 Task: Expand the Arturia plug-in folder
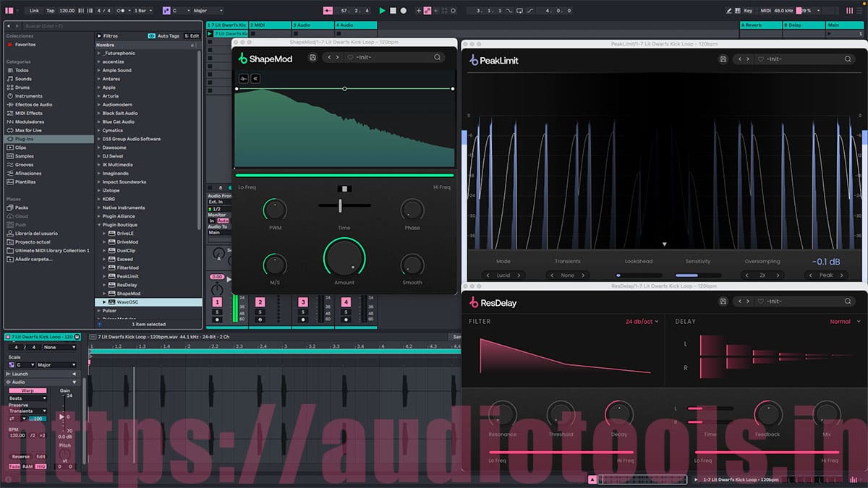click(98, 96)
